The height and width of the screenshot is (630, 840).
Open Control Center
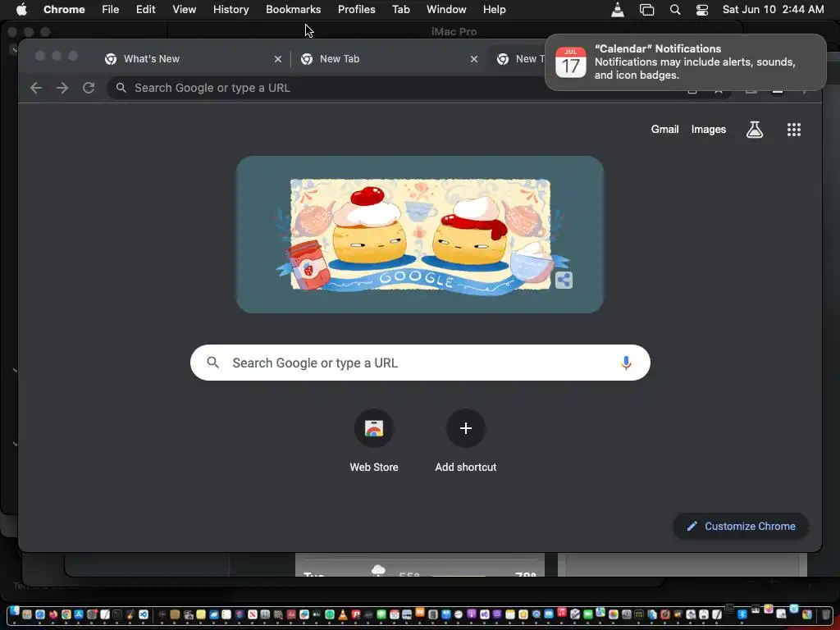[702, 9]
